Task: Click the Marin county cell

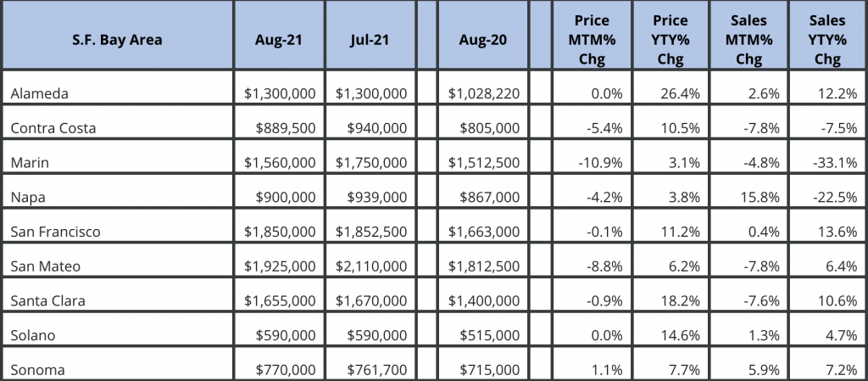Action: [29, 162]
